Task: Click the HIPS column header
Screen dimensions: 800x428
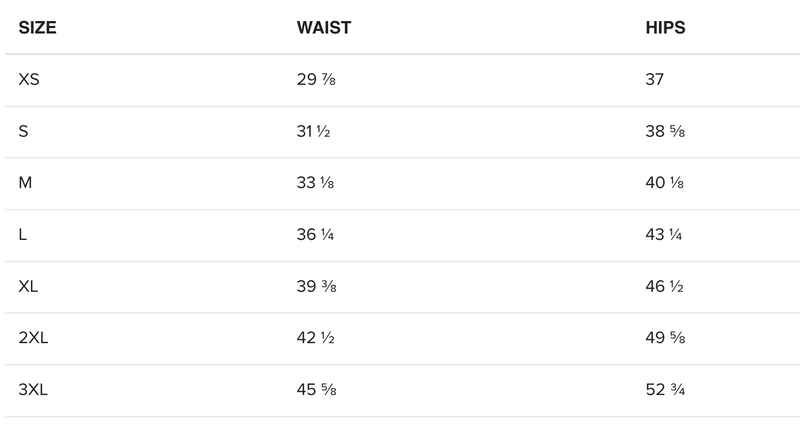Action: 665,27
